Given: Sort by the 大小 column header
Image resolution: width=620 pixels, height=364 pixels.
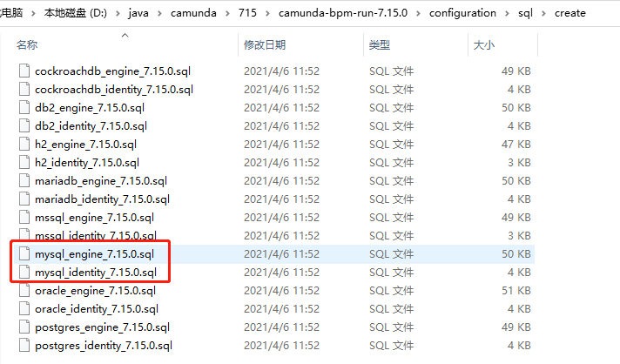Looking at the screenshot, I should 483,45.
